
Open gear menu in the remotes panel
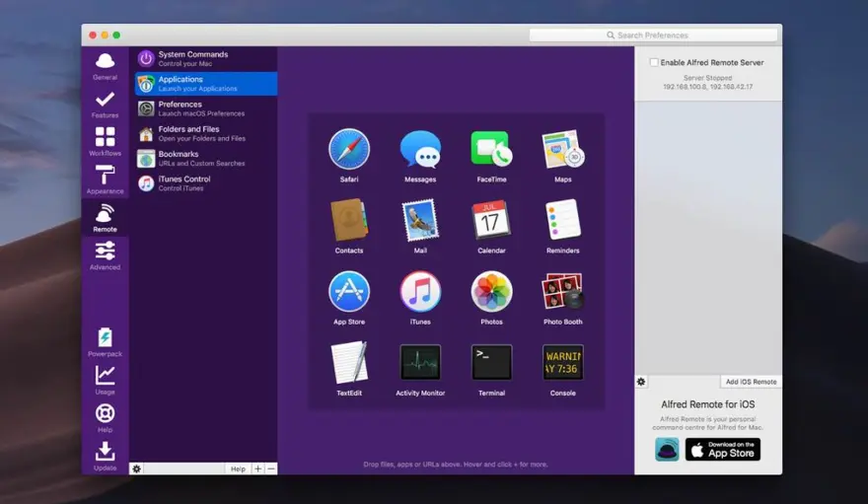pos(641,382)
